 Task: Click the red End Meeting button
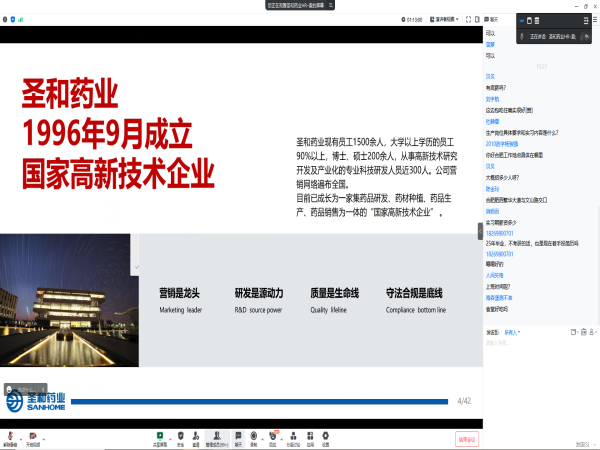point(467,439)
